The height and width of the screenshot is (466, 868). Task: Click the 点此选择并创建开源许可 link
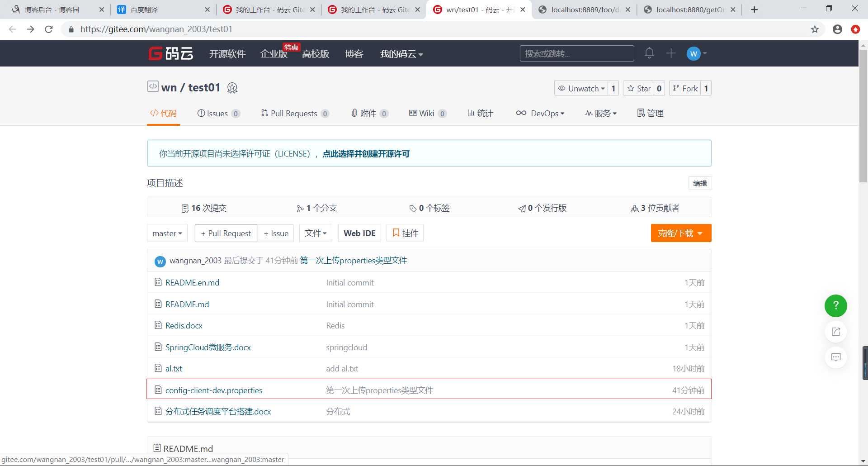pos(366,154)
